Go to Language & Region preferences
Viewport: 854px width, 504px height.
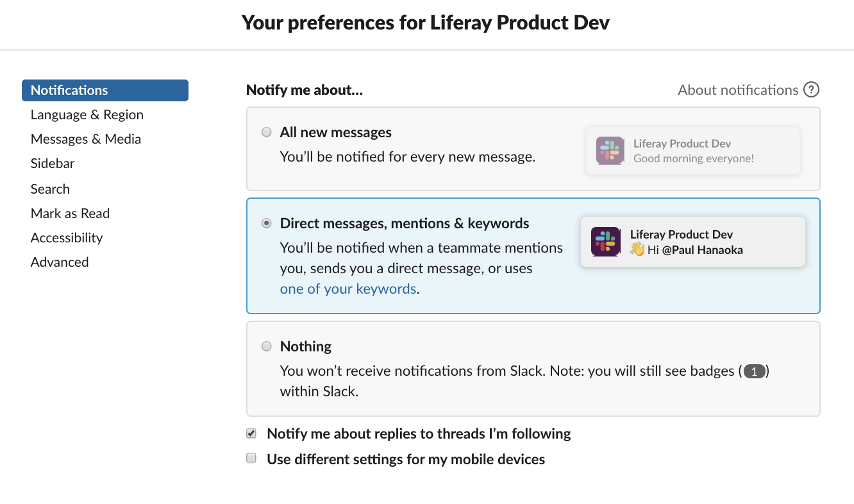pos(87,115)
